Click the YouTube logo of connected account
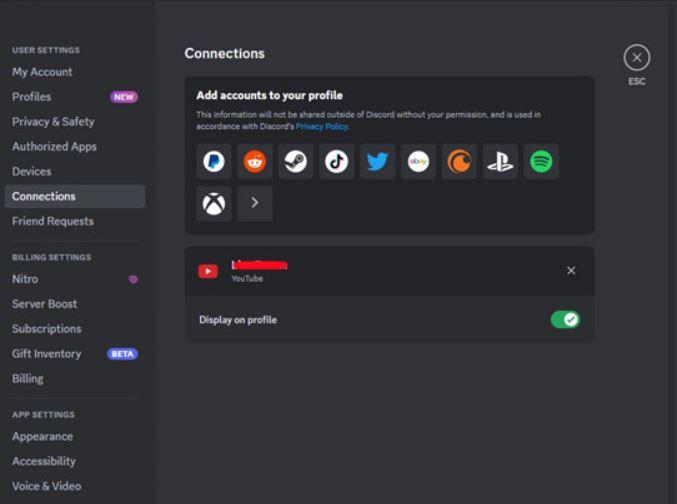677x504 pixels. (x=208, y=271)
